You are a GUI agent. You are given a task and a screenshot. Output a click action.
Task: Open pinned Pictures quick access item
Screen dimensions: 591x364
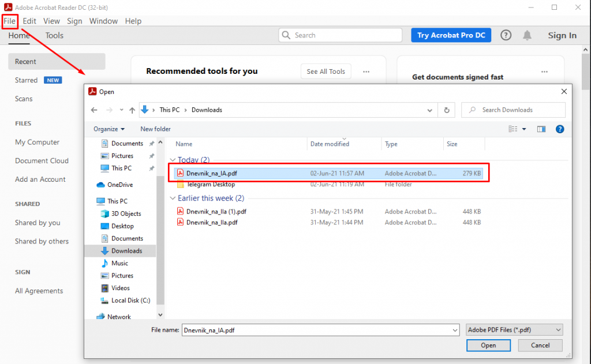tap(122, 156)
